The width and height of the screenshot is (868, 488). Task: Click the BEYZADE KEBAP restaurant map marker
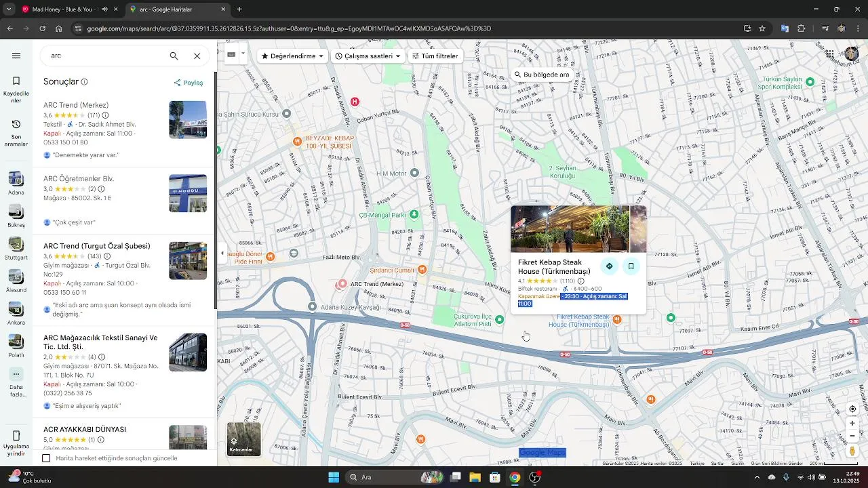click(297, 142)
